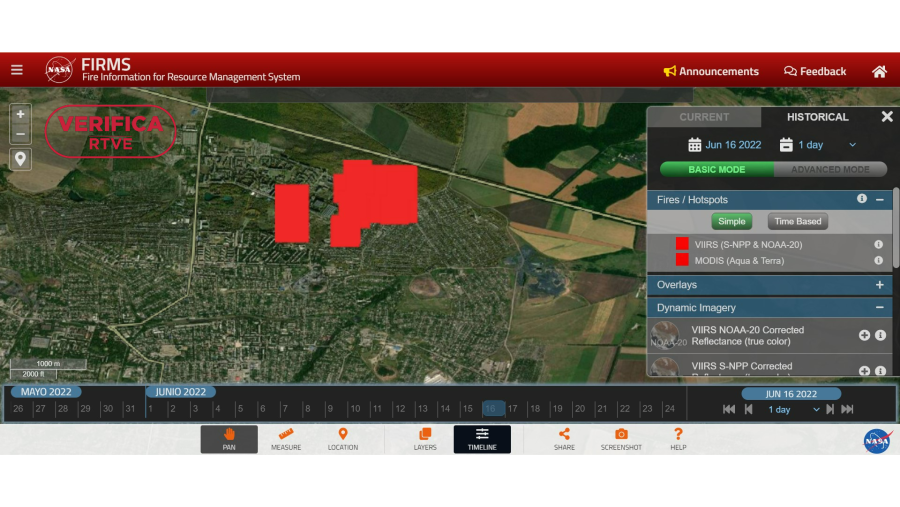Switch to the Historical tab
900x507 pixels.
pos(817,117)
